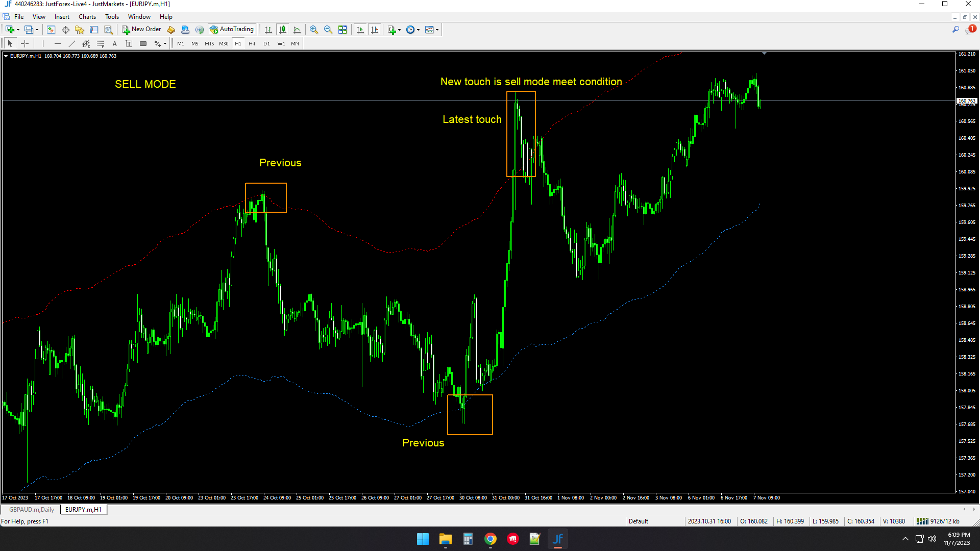Open a new chart window

[9, 30]
